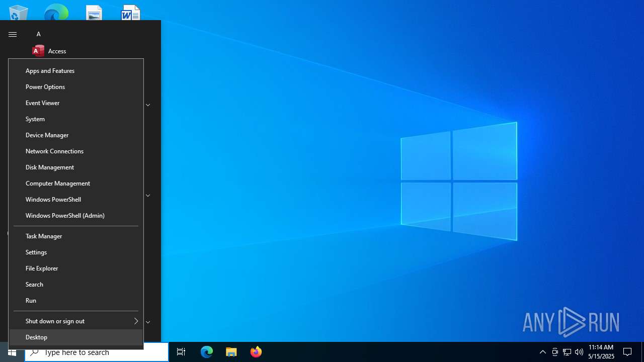
Task: Select the Recycle Bin desktop icon
Action: [x=19, y=13]
